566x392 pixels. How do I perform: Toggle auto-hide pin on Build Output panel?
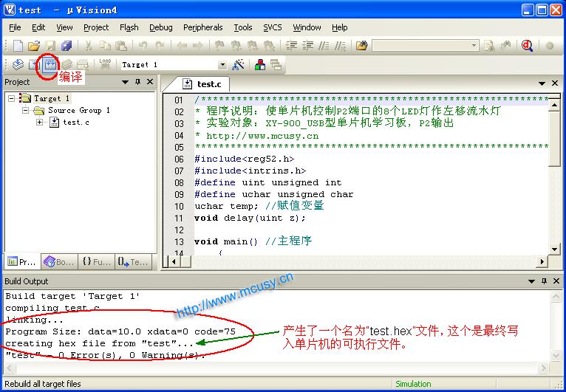point(544,281)
